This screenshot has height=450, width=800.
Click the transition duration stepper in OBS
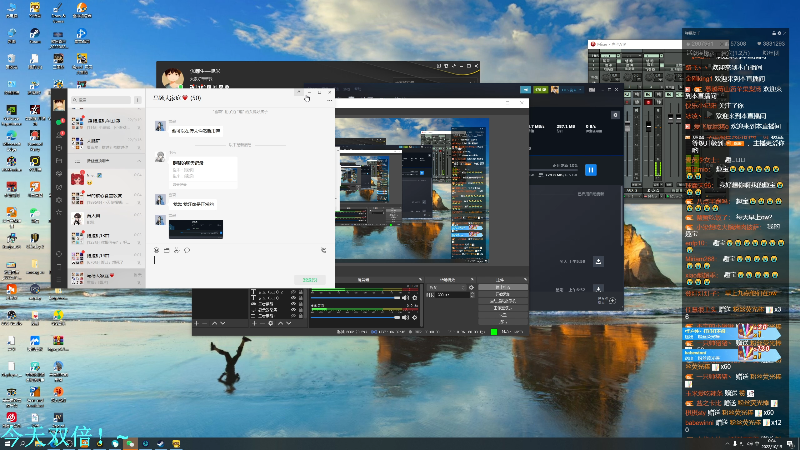point(472,295)
